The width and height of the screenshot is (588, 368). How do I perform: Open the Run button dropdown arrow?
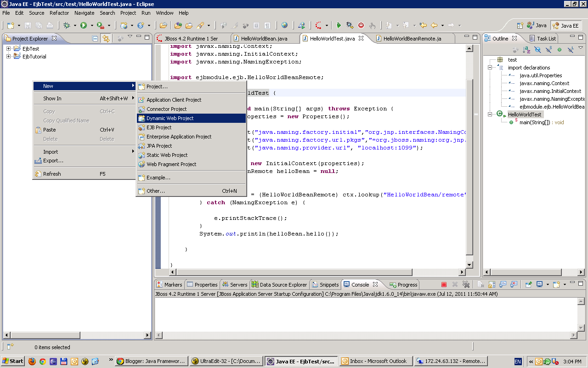click(92, 25)
